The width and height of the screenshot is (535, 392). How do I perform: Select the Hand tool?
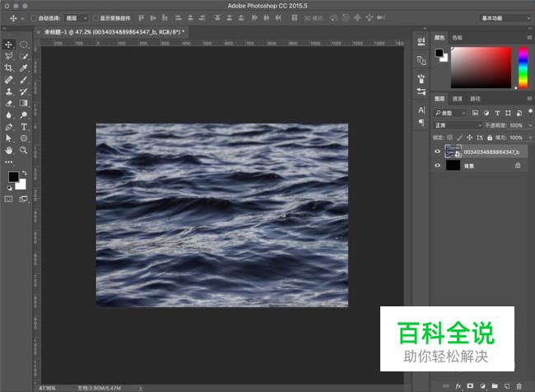point(9,151)
